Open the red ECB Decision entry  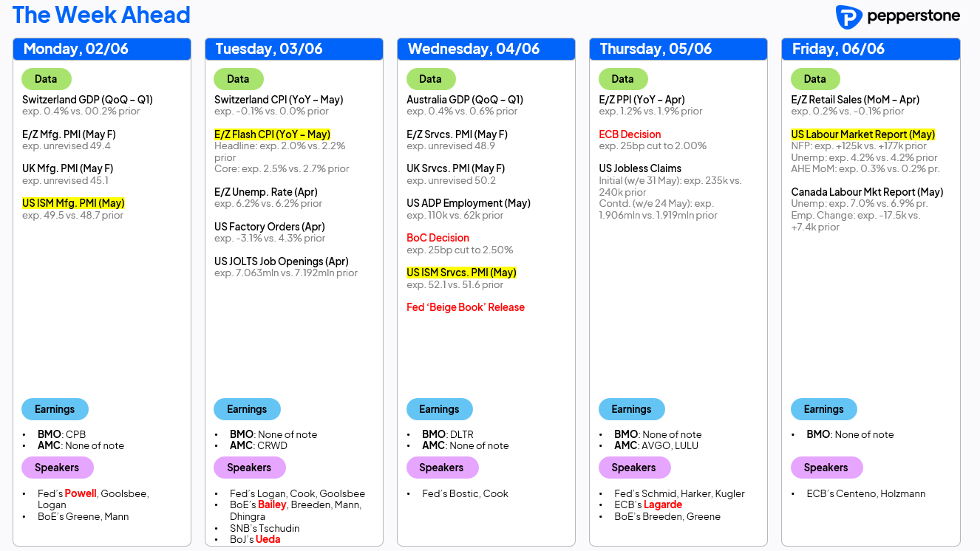click(x=630, y=134)
